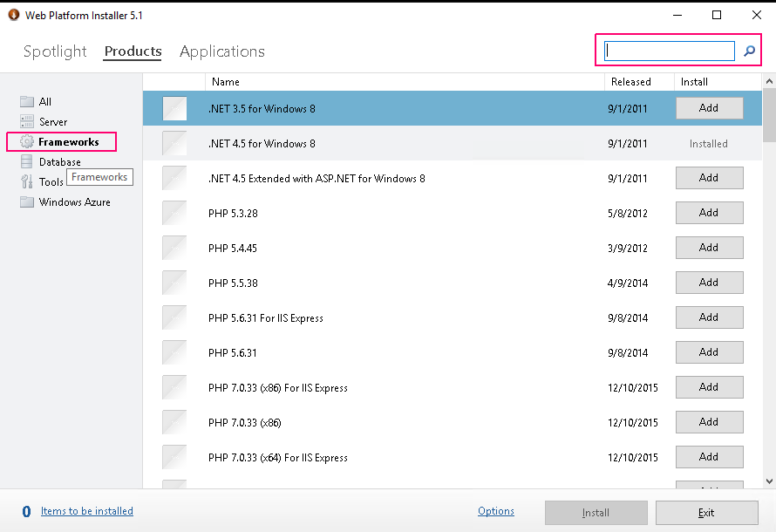The image size is (776, 532).
Task: Click the scrollbar down arrow
Action: click(x=769, y=481)
